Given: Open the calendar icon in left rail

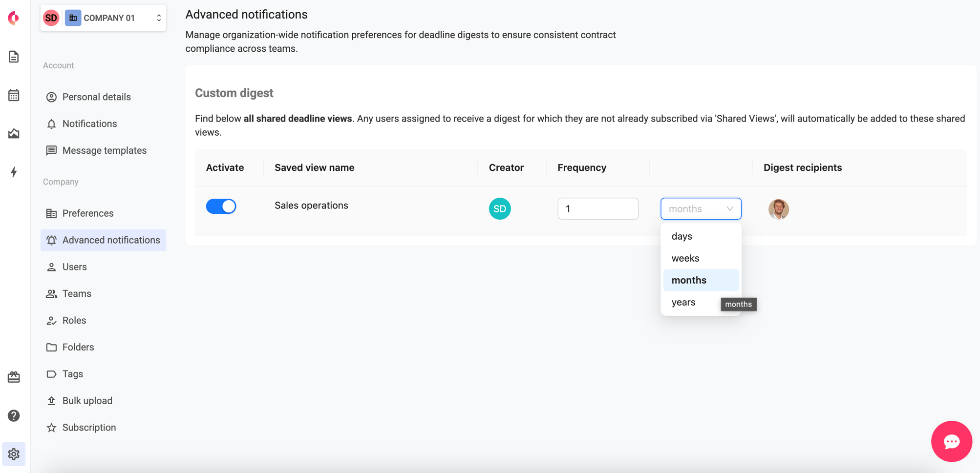Looking at the screenshot, I should point(14,95).
